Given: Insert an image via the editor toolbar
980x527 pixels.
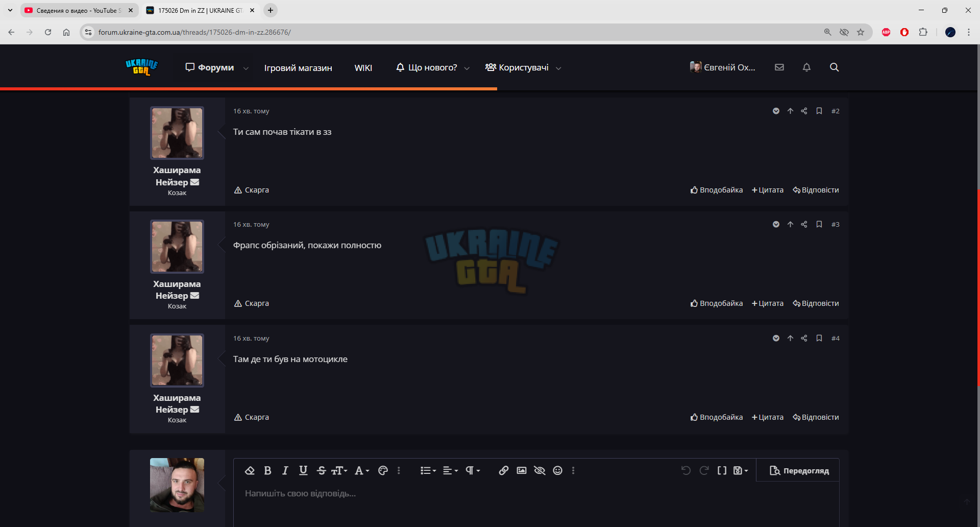Looking at the screenshot, I should coord(522,470).
